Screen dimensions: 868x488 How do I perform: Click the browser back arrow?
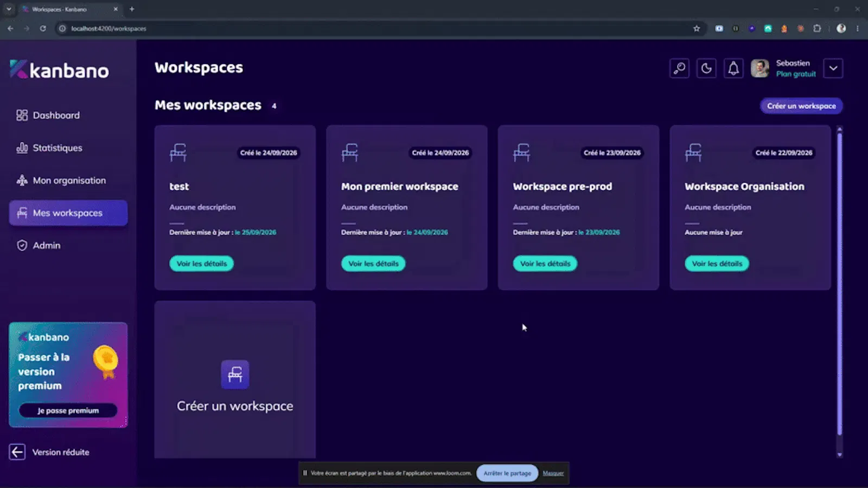10,28
